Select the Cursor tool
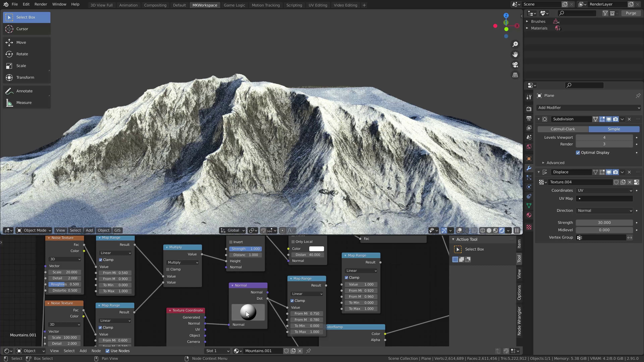Screen dimensions: 644x362 click(27, 29)
